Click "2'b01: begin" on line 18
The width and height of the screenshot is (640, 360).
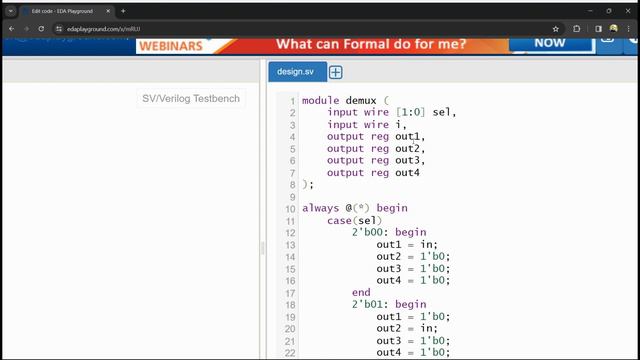pos(389,304)
